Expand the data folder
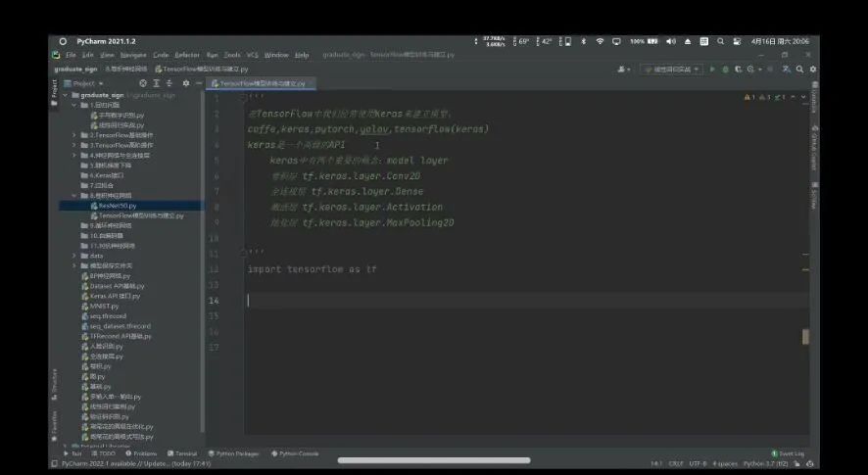Viewport: 868px width, 475px height. coord(73,256)
